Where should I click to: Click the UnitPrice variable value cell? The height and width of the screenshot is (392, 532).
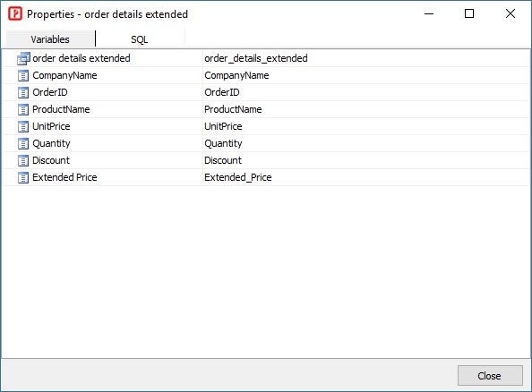(366, 126)
